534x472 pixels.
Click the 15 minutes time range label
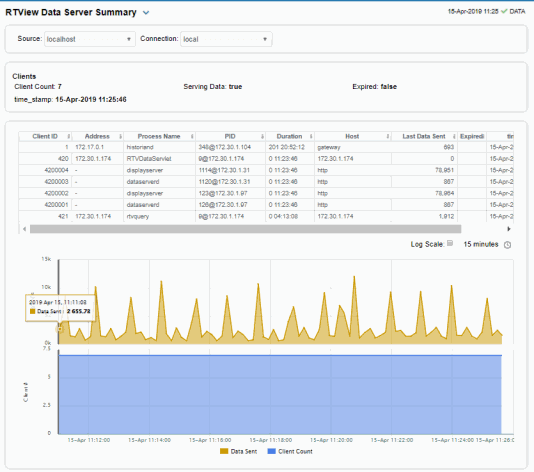[x=481, y=244]
